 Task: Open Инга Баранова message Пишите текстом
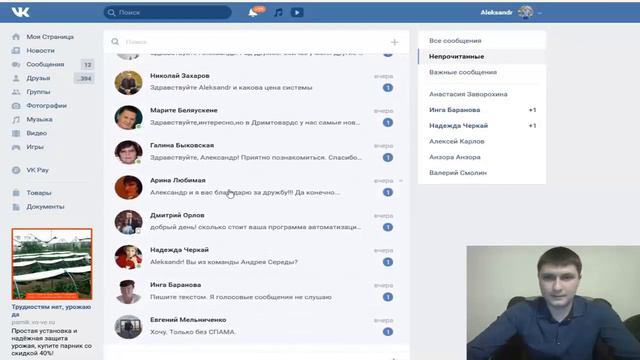(241, 297)
